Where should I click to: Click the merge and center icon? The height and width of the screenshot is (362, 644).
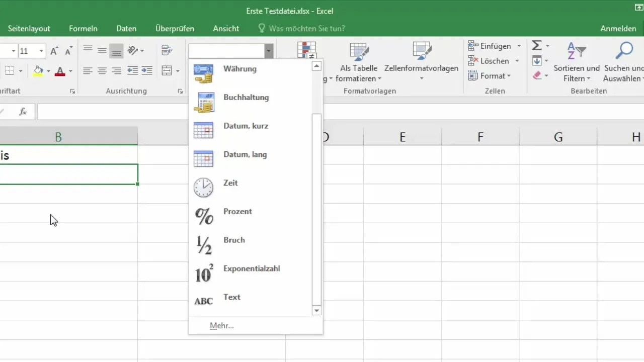click(x=167, y=71)
